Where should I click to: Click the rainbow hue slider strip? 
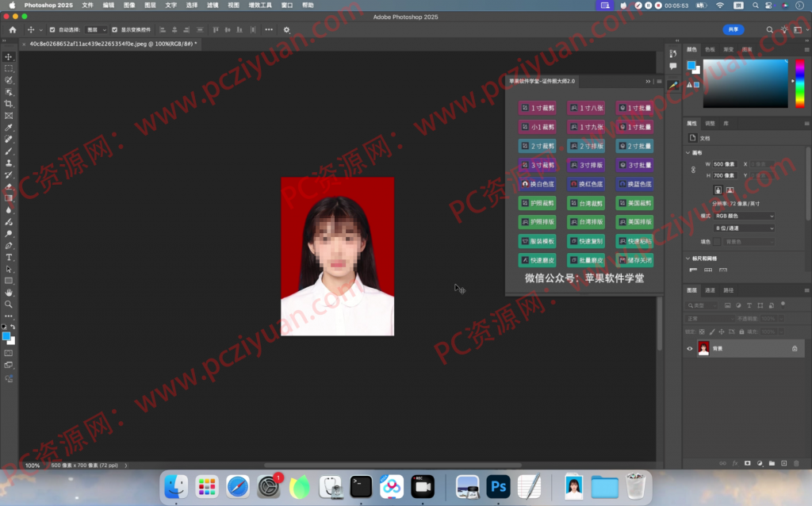coord(800,83)
